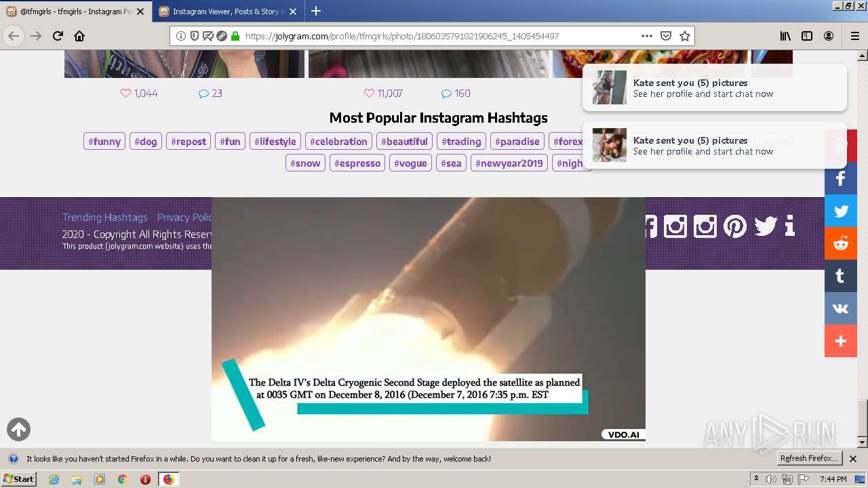Click the 11,007 likes count
The height and width of the screenshot is (488, 868).
(x=383, y=94)
